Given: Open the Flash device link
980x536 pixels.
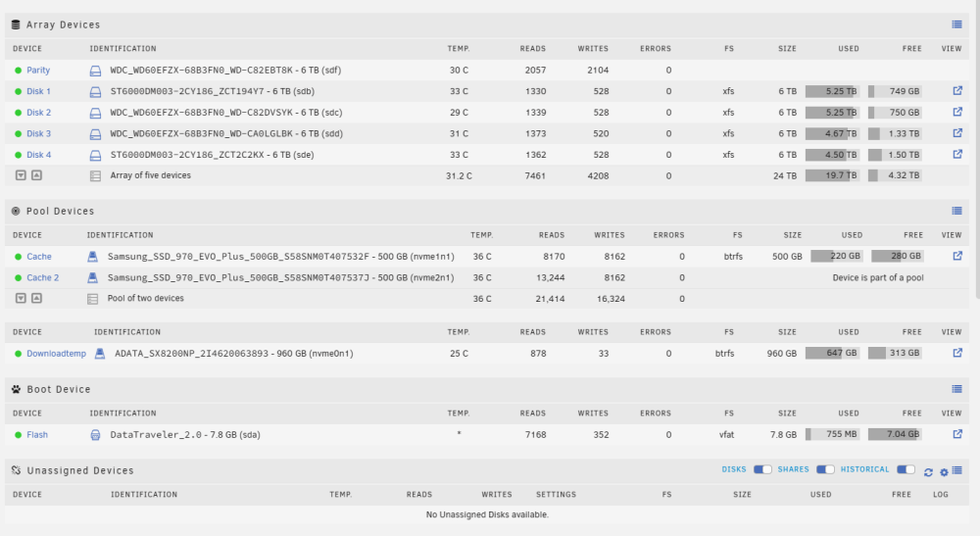Looking at the screenshot, I should pos(37,435).
